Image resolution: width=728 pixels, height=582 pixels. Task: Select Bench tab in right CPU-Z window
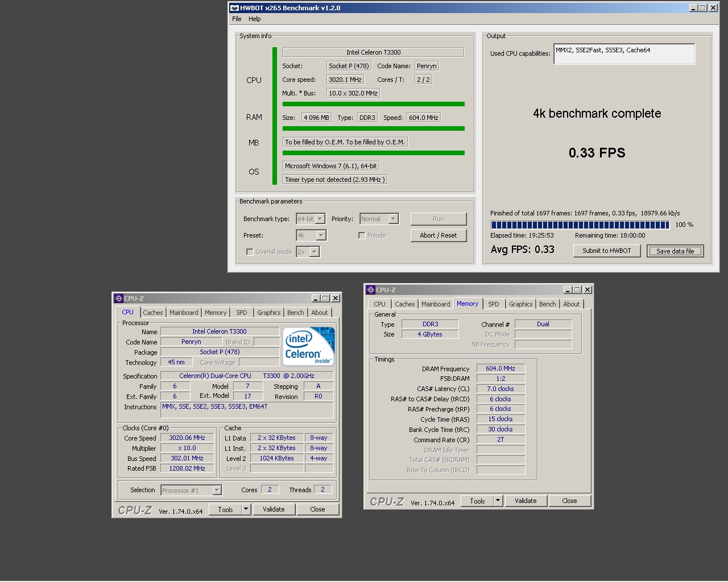pos(548,304)
